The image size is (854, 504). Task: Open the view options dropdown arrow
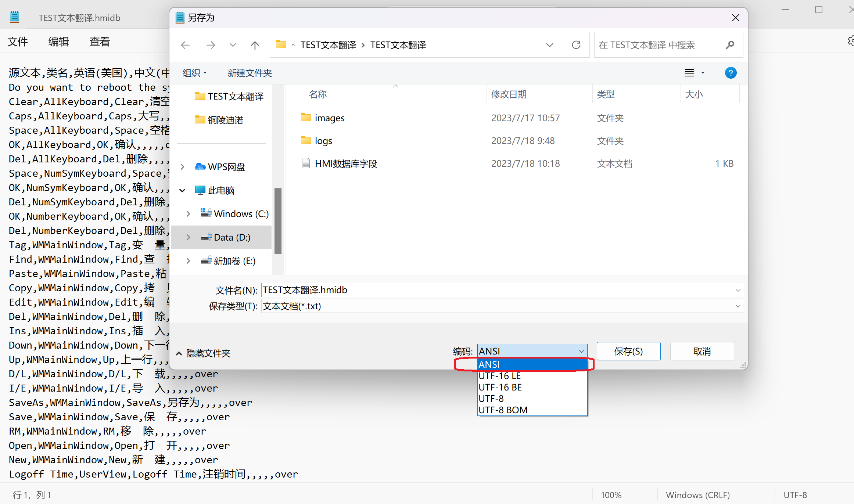pyautogui.click(x=703, y=73)
